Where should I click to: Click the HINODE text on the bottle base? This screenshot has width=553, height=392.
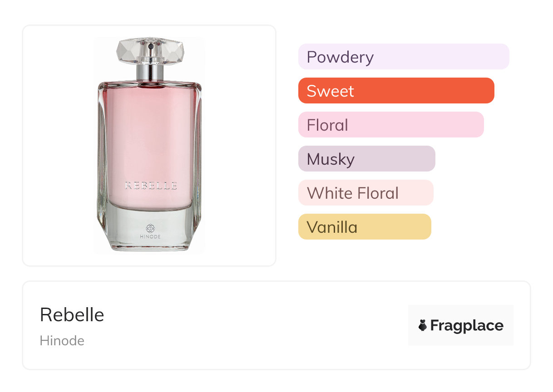coord(150,237)
